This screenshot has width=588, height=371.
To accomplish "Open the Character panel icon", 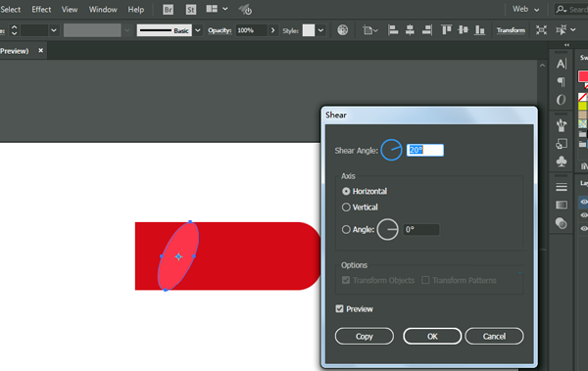I will (x=562, y=64).
